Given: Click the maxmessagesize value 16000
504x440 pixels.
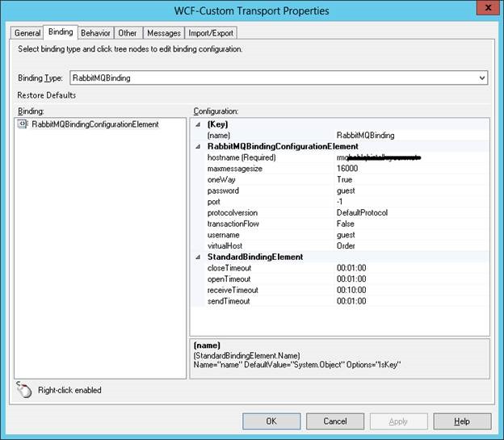Looking at the screenshot, I should (347, 169).
